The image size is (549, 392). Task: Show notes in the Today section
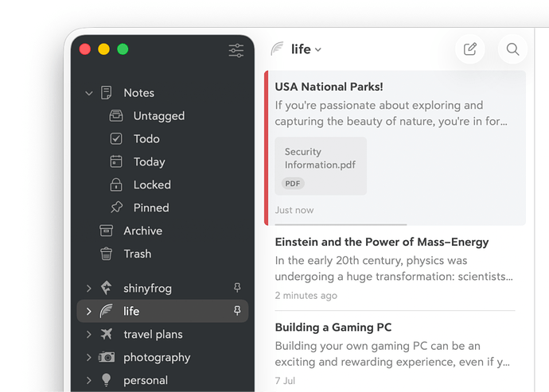pyautogui.click(x=149, y=162)
